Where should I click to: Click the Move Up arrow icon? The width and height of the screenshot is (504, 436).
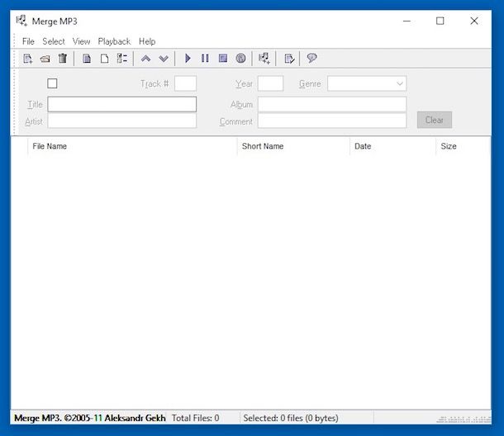coord(146,59)
